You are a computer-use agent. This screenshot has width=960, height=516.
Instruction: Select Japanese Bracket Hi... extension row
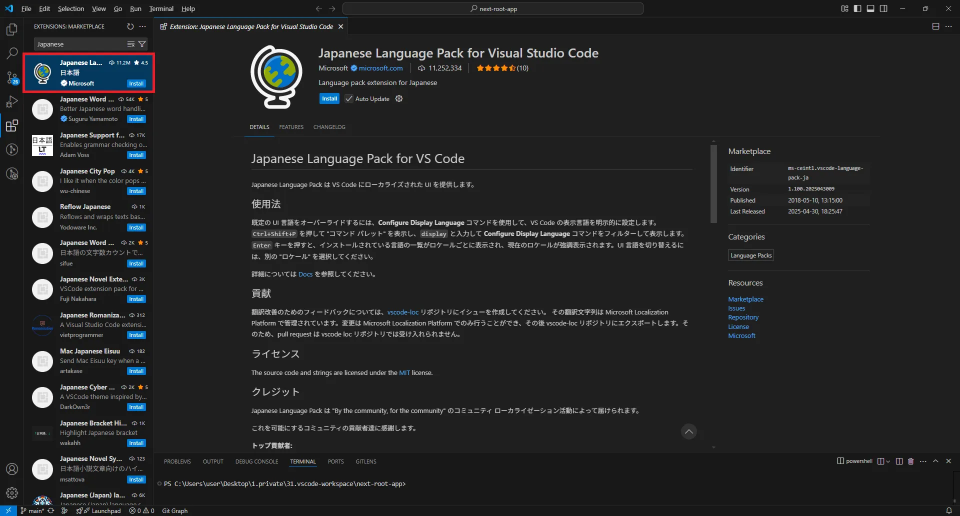coord(89,433)
